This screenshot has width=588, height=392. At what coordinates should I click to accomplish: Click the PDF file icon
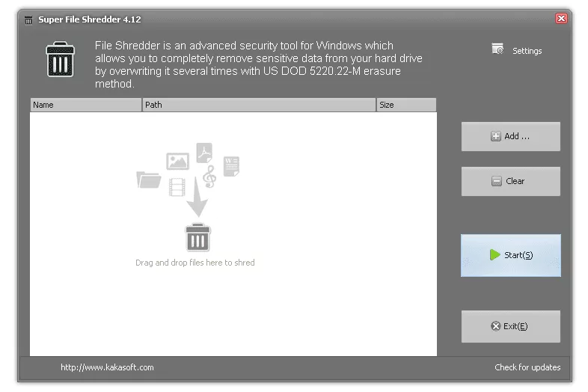(x=204, y=153)
